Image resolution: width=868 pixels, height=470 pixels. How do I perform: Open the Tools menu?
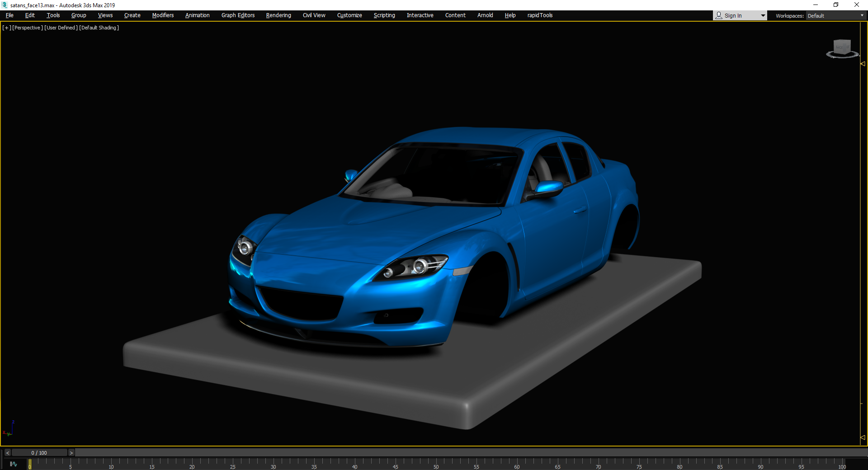point(53,15)
